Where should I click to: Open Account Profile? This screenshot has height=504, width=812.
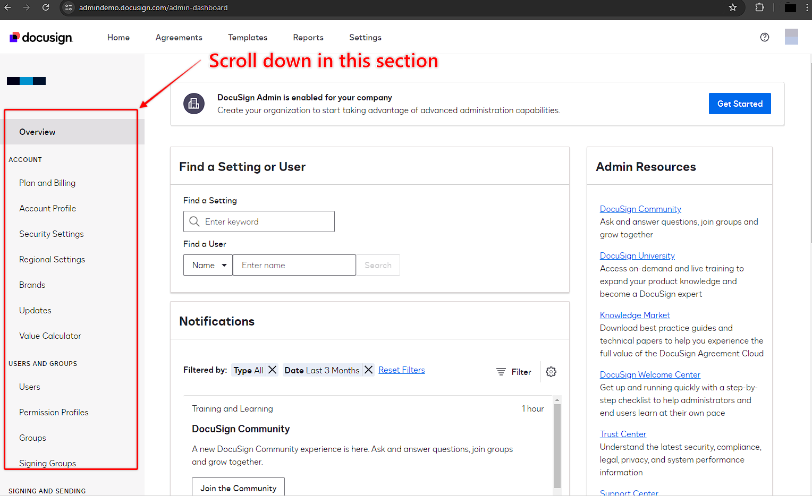tap(47, 208)
